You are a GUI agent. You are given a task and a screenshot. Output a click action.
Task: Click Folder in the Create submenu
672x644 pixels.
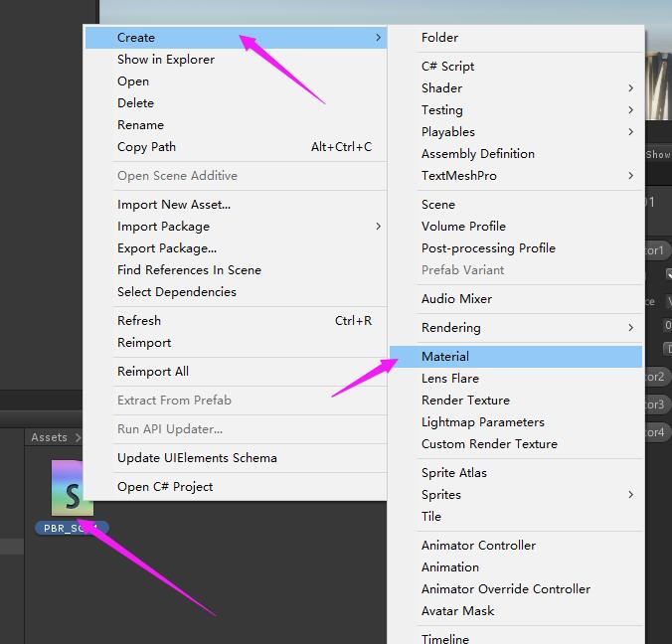[x=439, y=38]
